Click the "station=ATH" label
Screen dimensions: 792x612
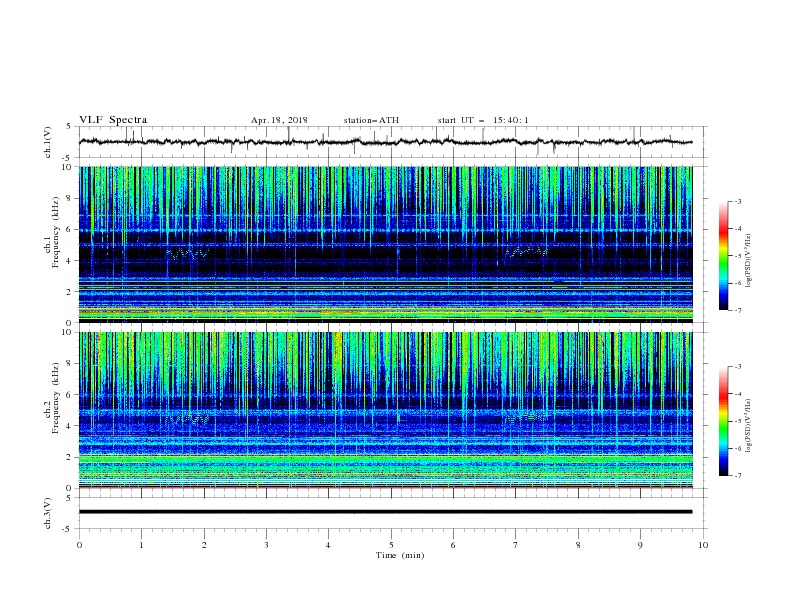tap(371, 120)
